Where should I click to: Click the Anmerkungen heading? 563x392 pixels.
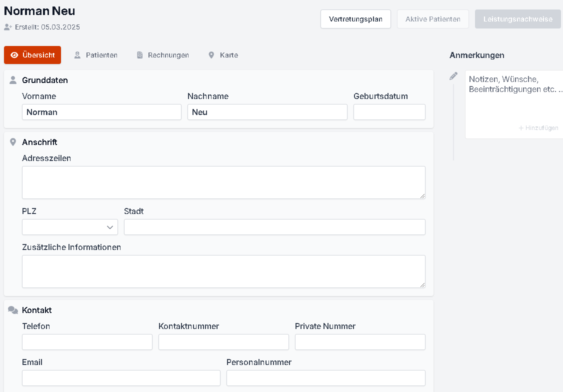[477, 55]
